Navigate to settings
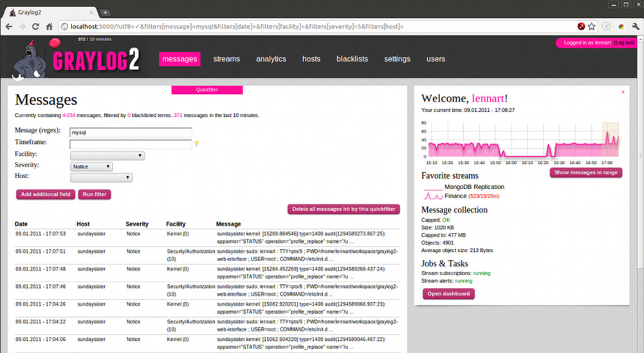 click(397, 59)
